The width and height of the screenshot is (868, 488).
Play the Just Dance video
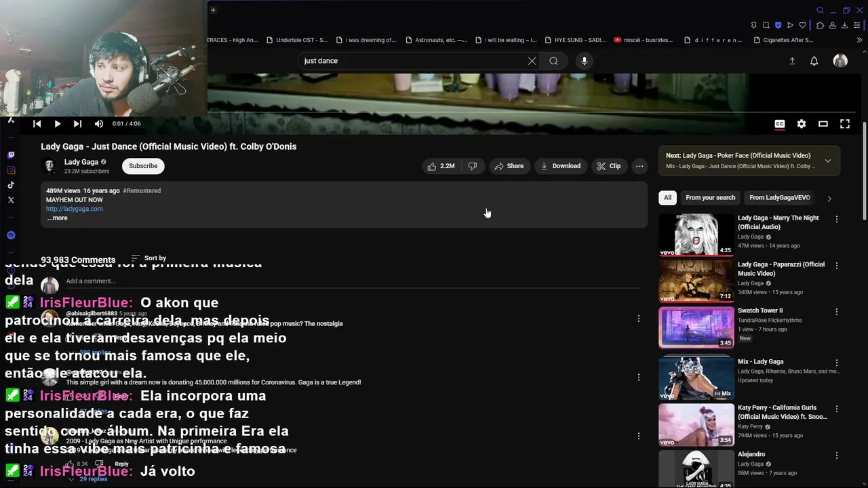point(57,124)
